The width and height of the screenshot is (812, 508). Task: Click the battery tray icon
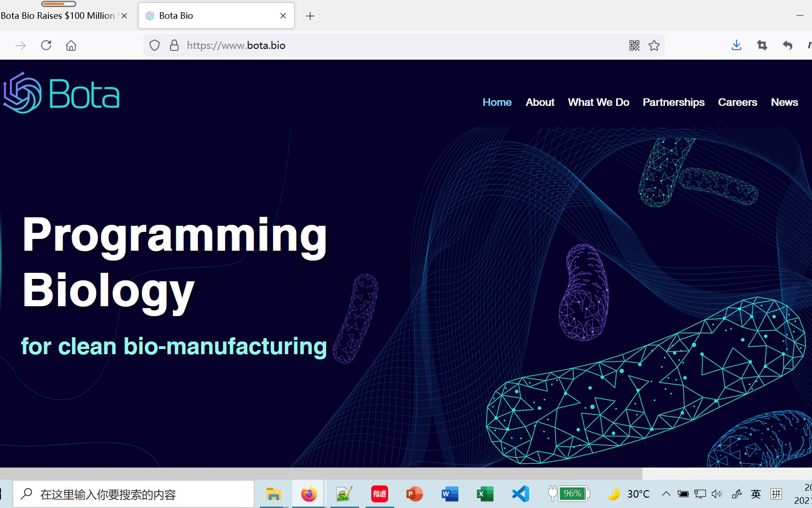[x=683, y=494]
